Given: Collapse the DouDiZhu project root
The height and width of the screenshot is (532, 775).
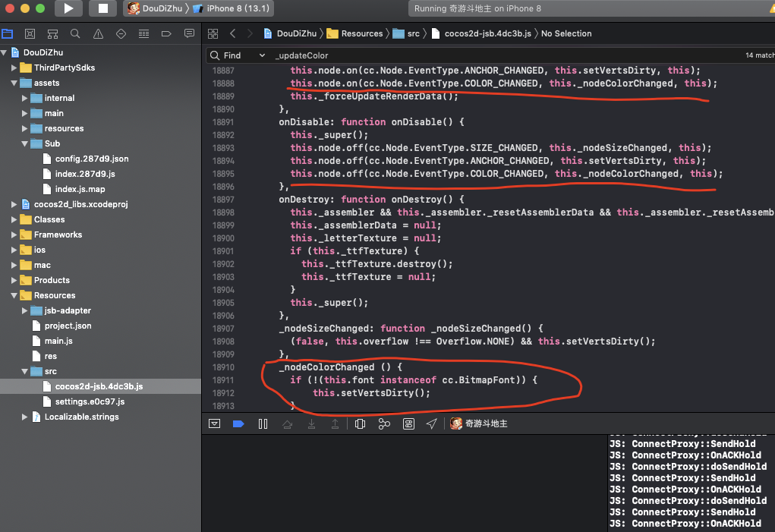Looking at the screenshot, I should tap(4, 52).
